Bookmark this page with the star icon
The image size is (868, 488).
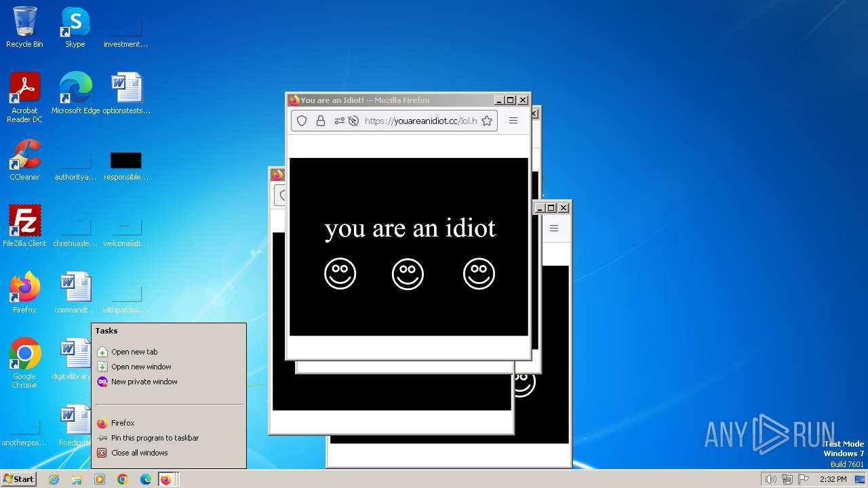pos(486,121)
